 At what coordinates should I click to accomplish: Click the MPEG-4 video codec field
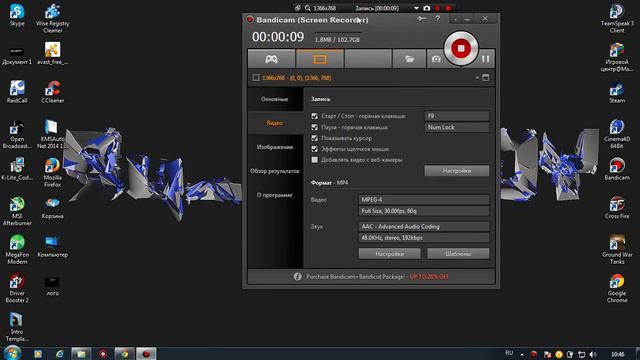(x=424, y=200)
